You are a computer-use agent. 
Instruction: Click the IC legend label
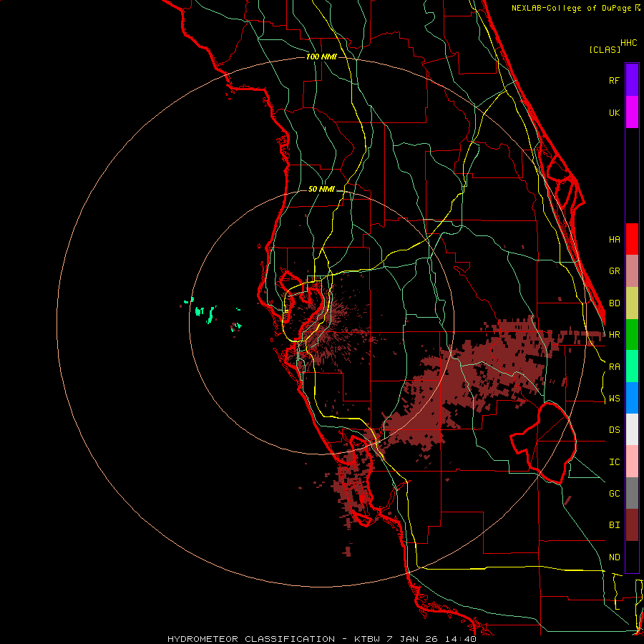[614, 462]
